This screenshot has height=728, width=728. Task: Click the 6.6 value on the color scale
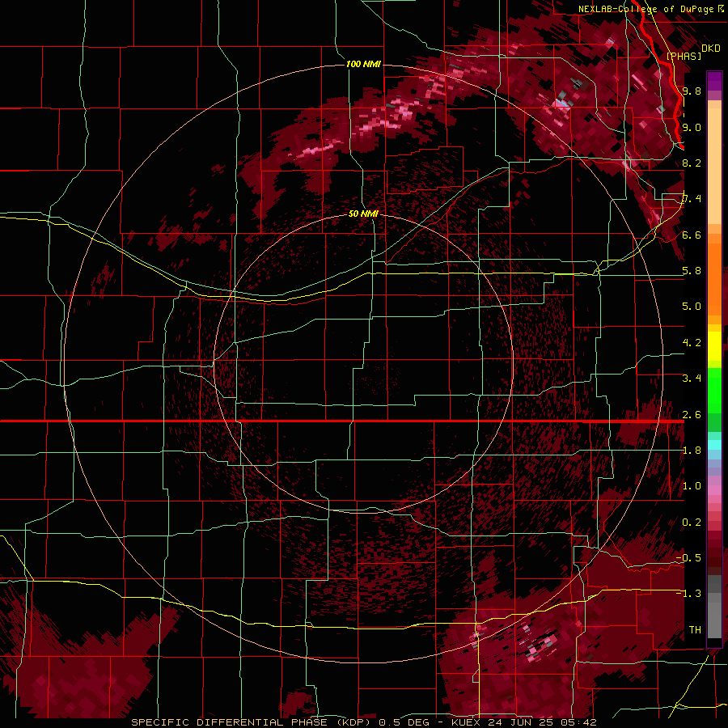[692, 235]
